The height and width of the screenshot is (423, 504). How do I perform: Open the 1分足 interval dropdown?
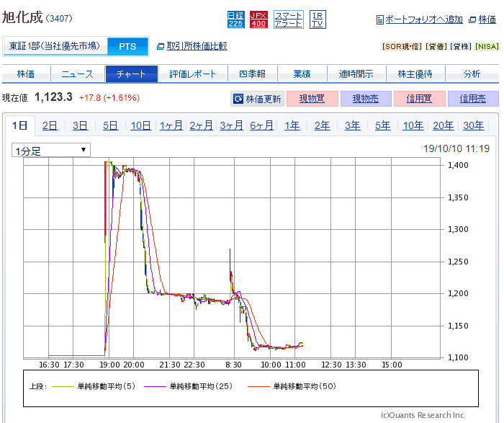tap(51, 150)
